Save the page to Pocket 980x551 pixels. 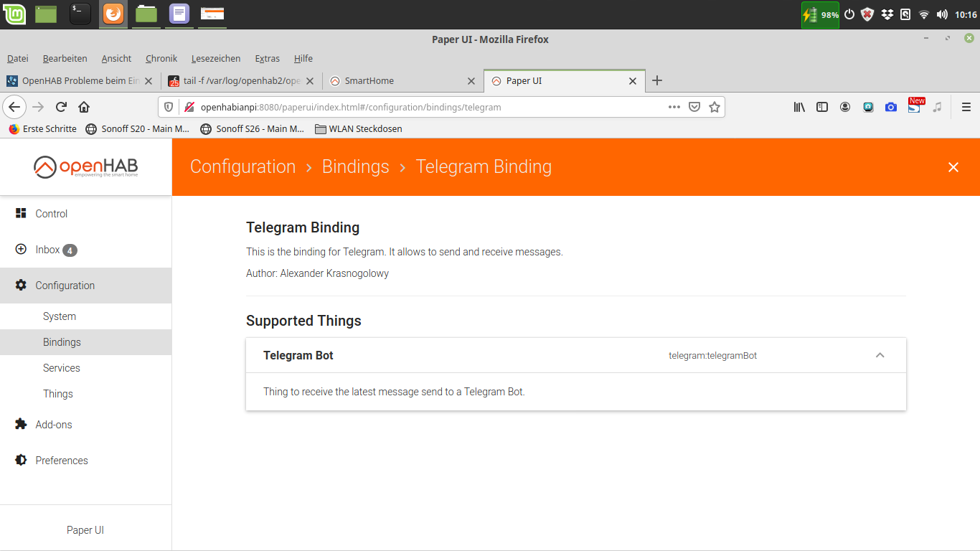pos(694,107)
